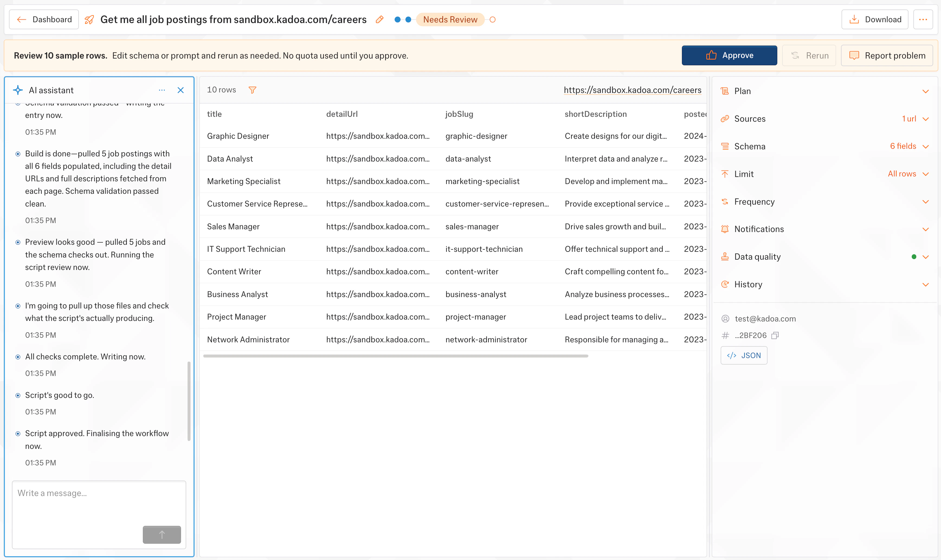Open the JSON view button
This screenshot has width=941, height=560.
pyautogui.click(x=744, y=355)
